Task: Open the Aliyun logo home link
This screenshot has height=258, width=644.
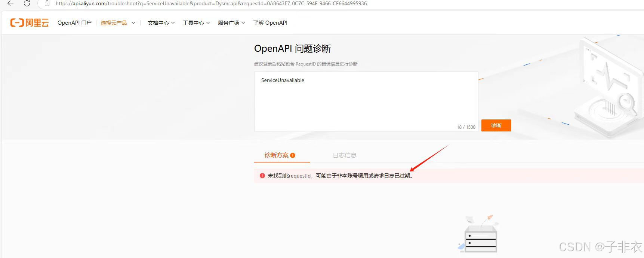Action: coord(30,23)
